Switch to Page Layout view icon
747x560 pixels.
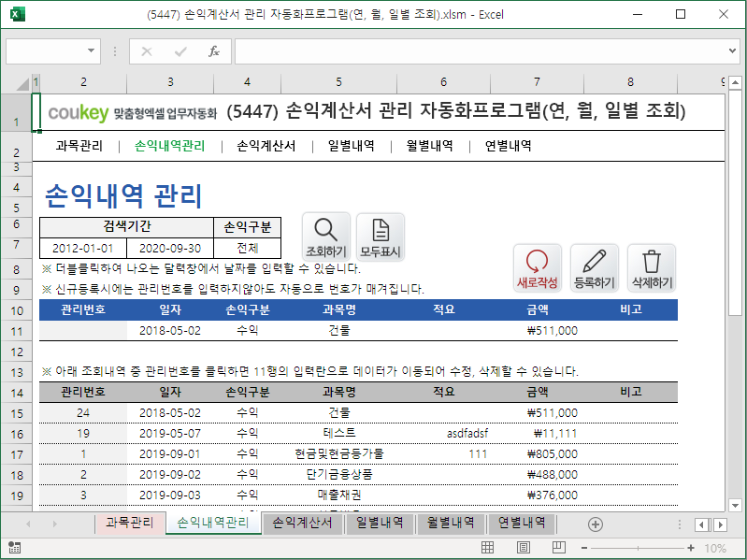[524, 548]
